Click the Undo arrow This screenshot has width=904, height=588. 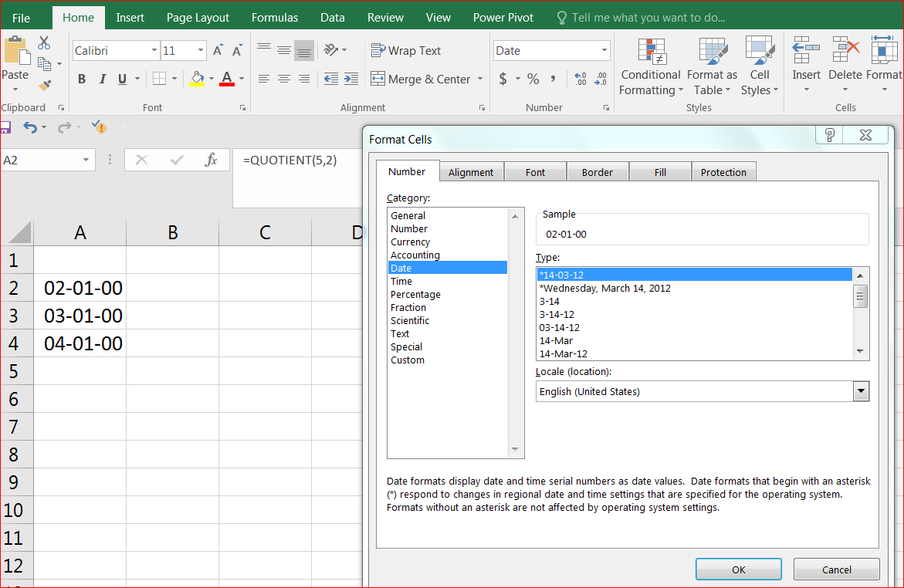pos(30,127)
